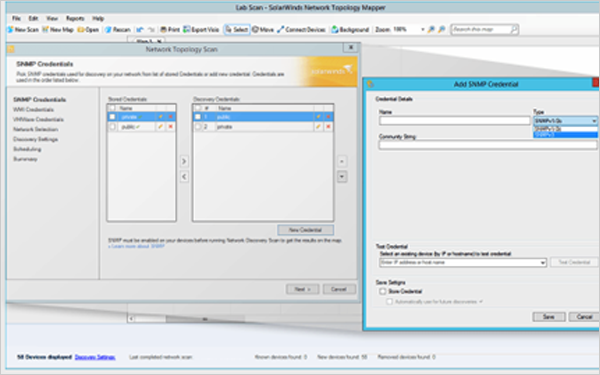
Task: Follow the Learn more about SNMP link
Action: coord(137,246)
